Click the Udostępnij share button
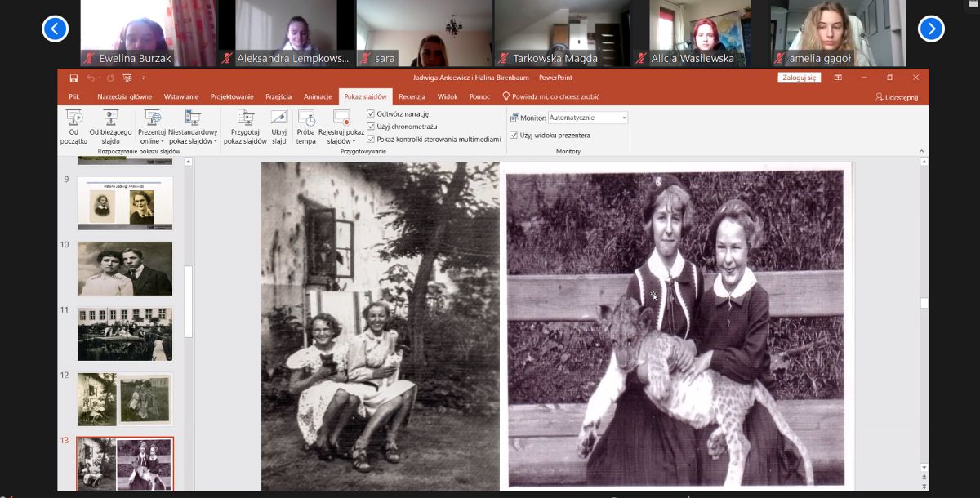 tap(896, 96)
